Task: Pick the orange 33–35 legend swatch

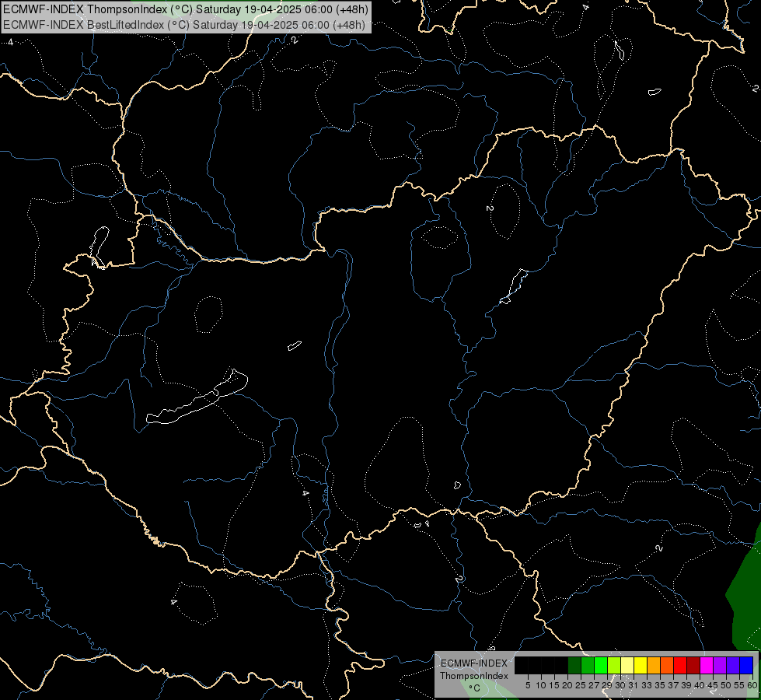Action: [x=654, y=665]
